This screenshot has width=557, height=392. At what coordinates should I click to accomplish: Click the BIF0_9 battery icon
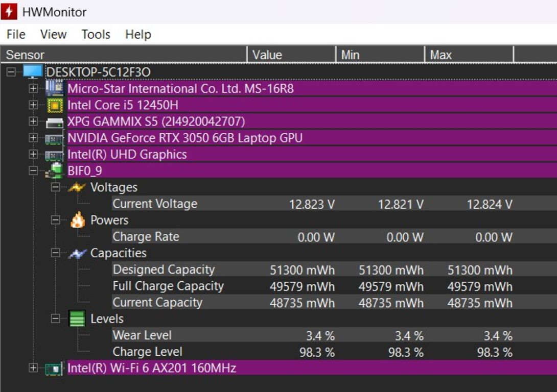pyautogui.click(x=54, y=170)
